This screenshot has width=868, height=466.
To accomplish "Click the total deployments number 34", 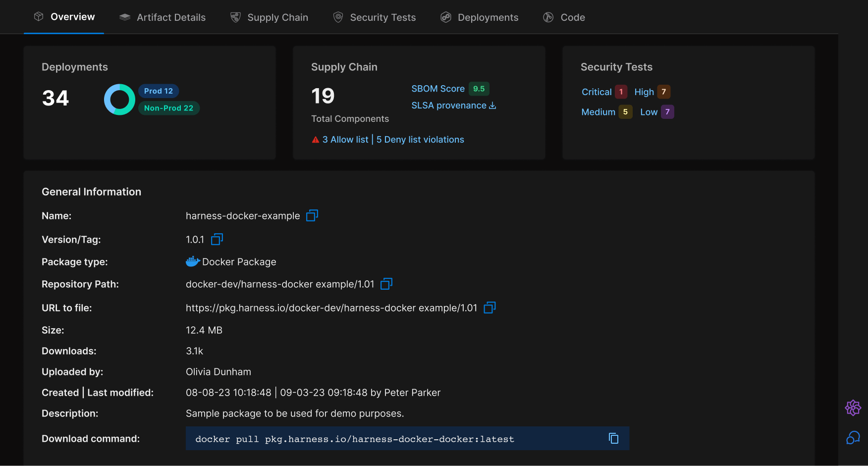I will coord(55,98).
